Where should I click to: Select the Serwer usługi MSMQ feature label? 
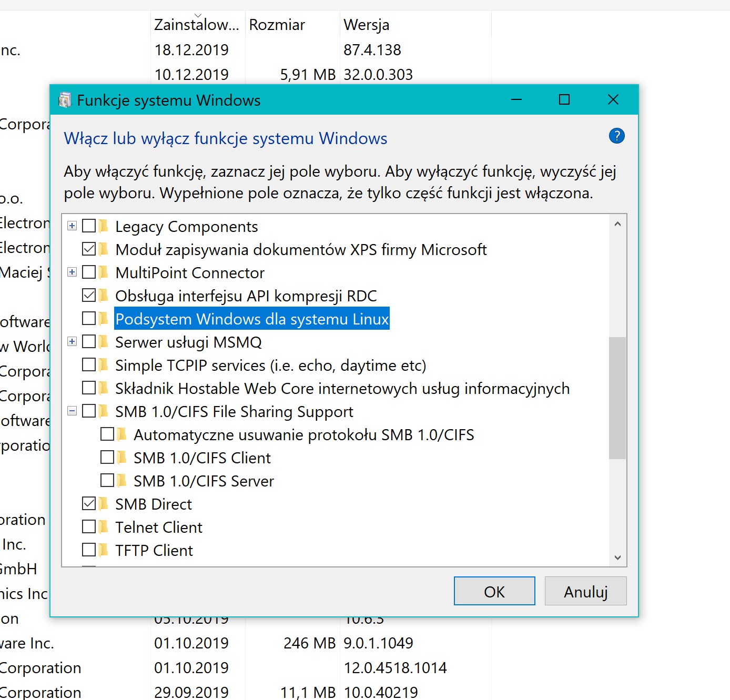(x=188, y=342)
